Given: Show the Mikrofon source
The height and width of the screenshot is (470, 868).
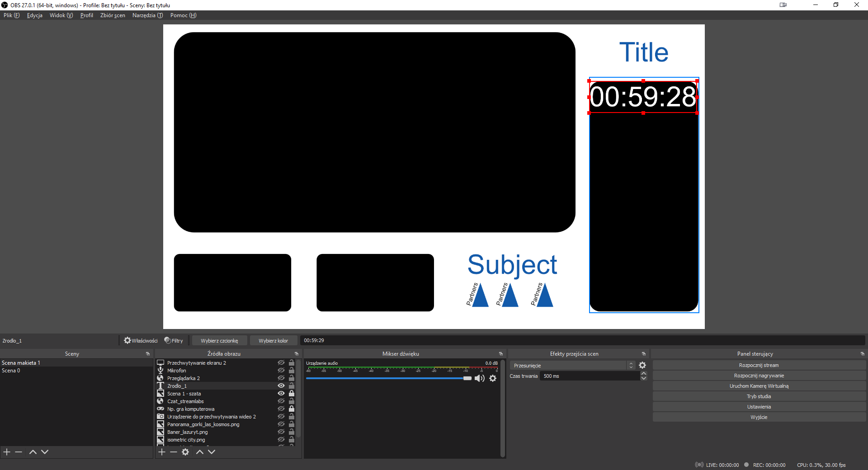Looking at the screenshot, I should 281,370.
